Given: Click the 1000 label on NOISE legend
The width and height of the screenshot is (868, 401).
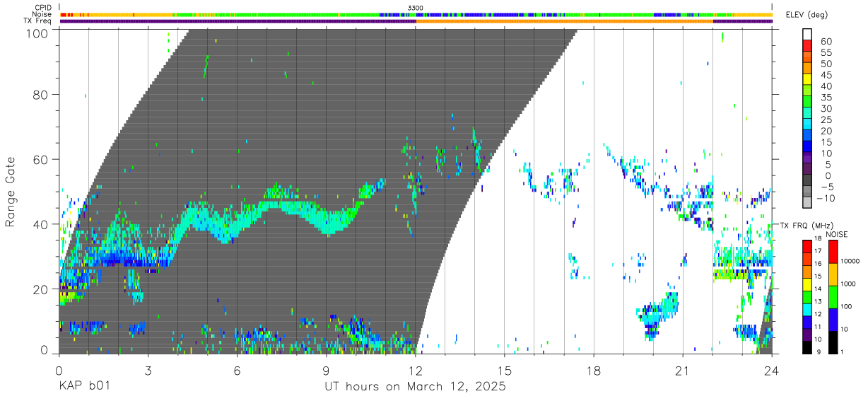Looking at the screenshot, I should pos(848,284).
